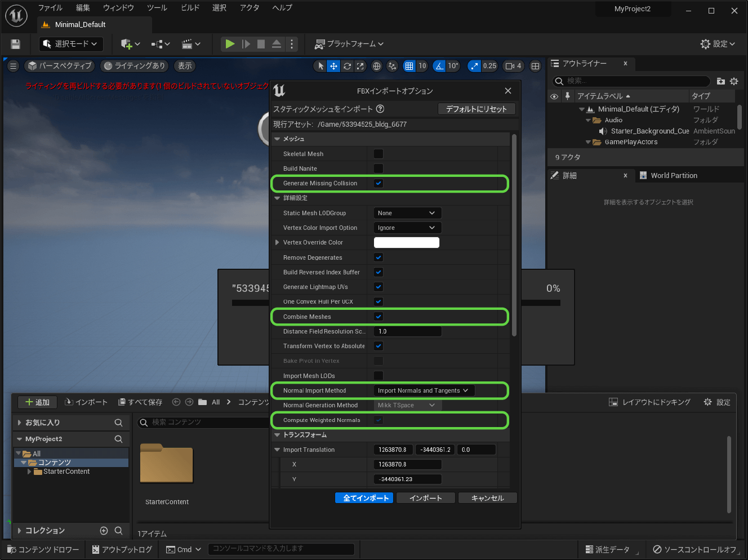Open the ビルド menu
The height and width of the screenshot is (560, 748).
click(x=190, y=8)
